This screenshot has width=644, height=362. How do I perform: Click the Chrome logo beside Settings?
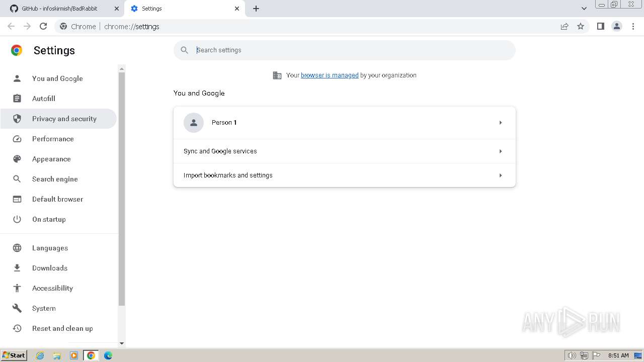click(17, 50)
